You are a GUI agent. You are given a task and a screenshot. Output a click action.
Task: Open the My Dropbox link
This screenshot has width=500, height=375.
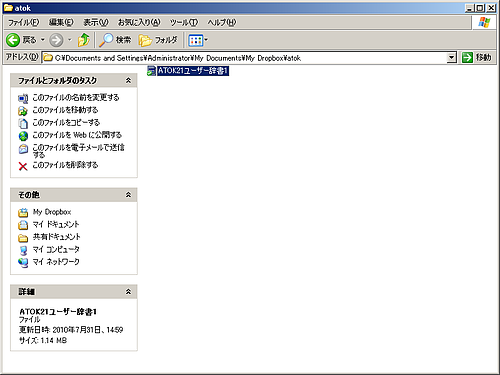coord(52,212)
